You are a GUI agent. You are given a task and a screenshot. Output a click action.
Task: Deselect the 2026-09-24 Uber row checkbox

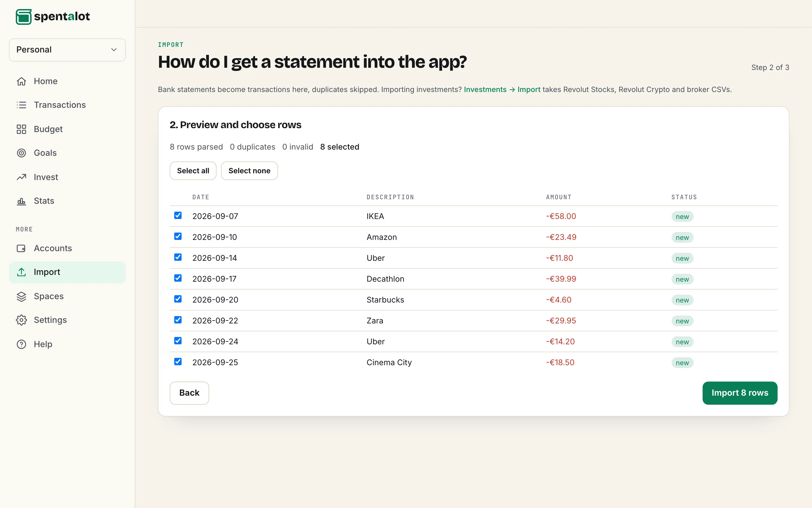pyautogui.click(x=178, y=341)
